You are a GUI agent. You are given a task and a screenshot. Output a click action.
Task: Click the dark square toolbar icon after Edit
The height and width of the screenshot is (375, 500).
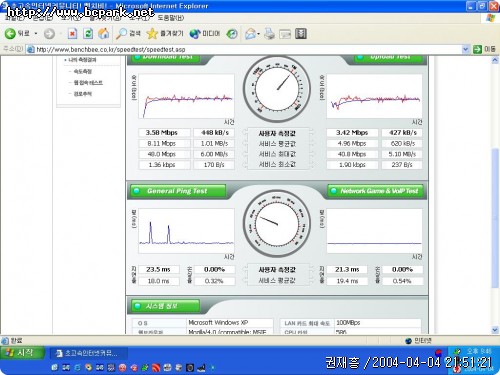click(x=301, y=34)
